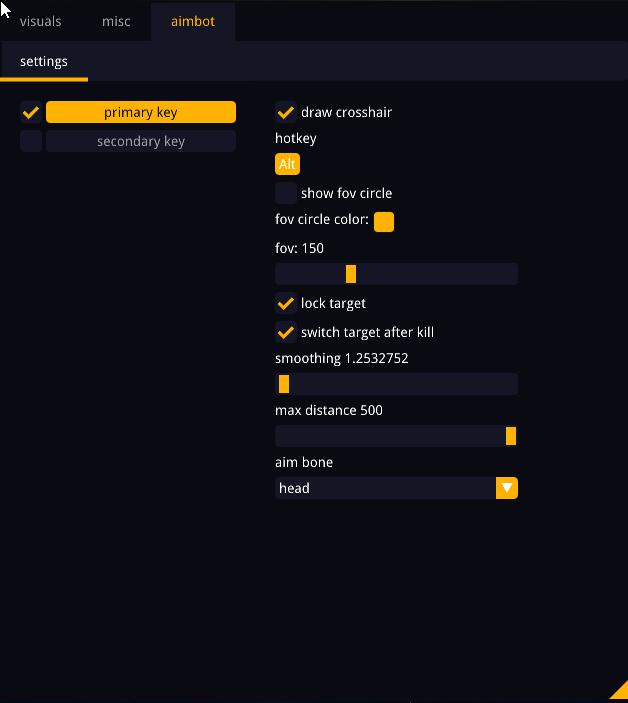Click the primary key button
This screenshot has height=703, width=628.
click(x=141, y=112)
